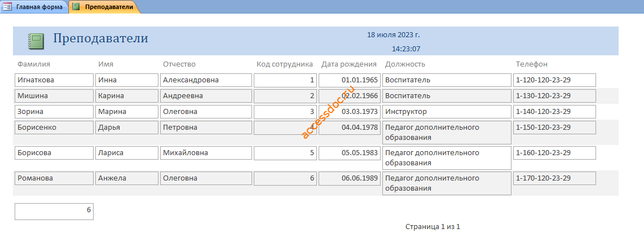Select Олеговна in Романова's row
Screen dimensions: 644x246
coord(206,178)
